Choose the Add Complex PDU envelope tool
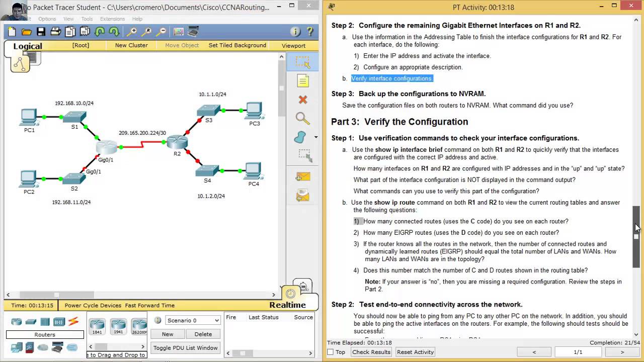This screenshot has width=644, height=362. click(303, 195)
